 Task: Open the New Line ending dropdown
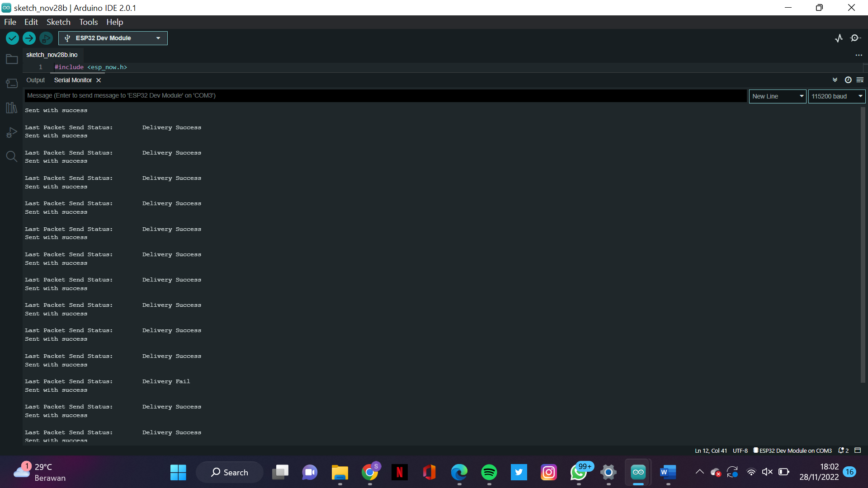point(778,96)
